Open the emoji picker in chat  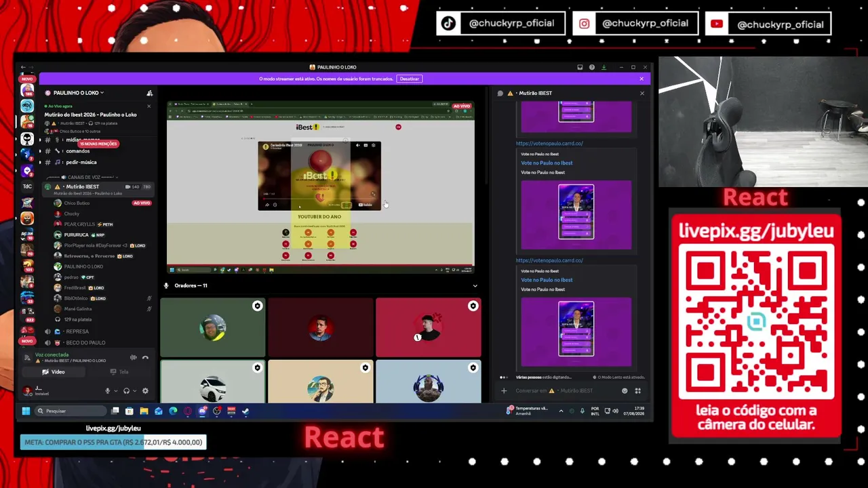625,390
